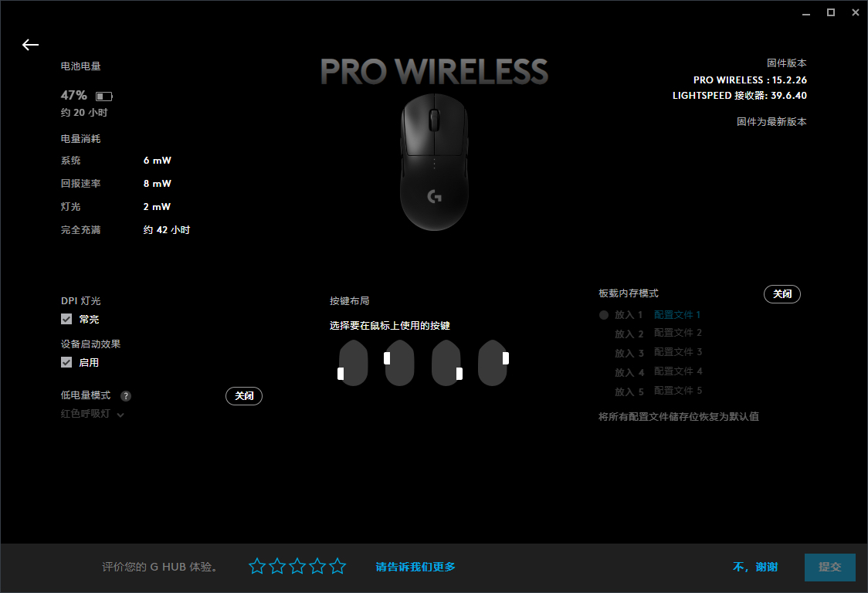Switch the 板载内存模式 关闭 toggle
The height and width of the screenshot is (593, 868).
tap(782, 294)
